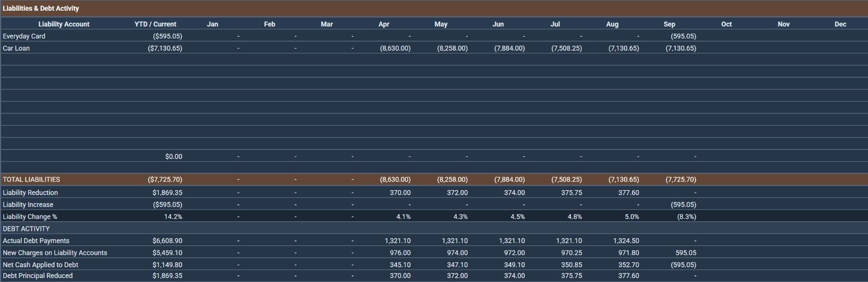The width and height of the screenshot is (868, 282).
Task: Select the Oct month header
Action: click(x=727, y=24)
